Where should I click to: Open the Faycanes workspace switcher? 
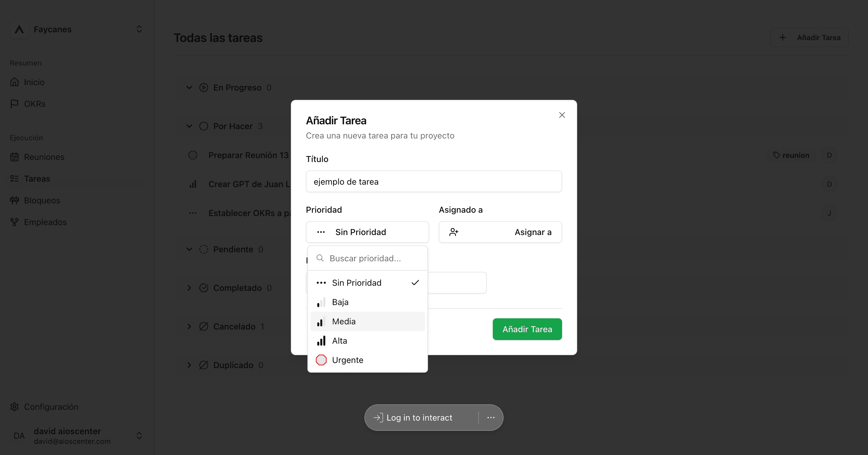pyautogui.click(x=77, y=29)
